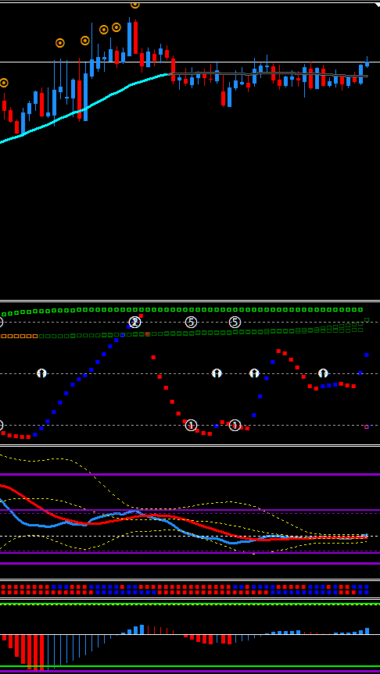This screenshot has width=380, height=674.
Task: Click the far-left orange circle price marker
Action: [3, 83]
